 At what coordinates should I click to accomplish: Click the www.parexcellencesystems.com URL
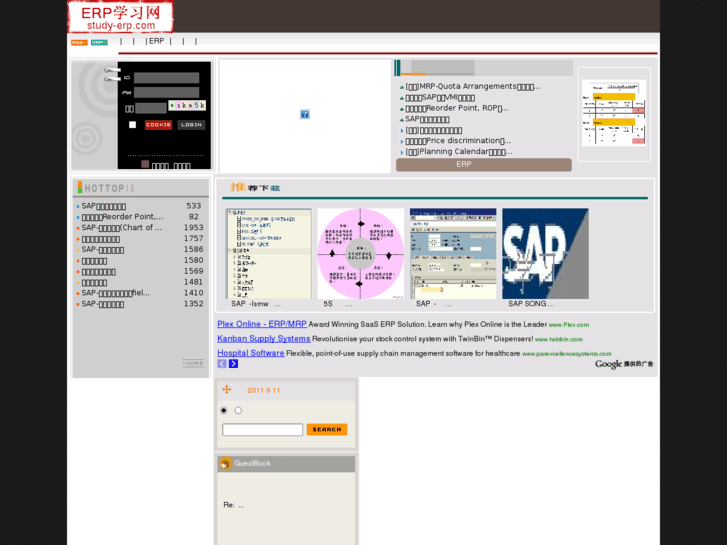tap(567, 354)
